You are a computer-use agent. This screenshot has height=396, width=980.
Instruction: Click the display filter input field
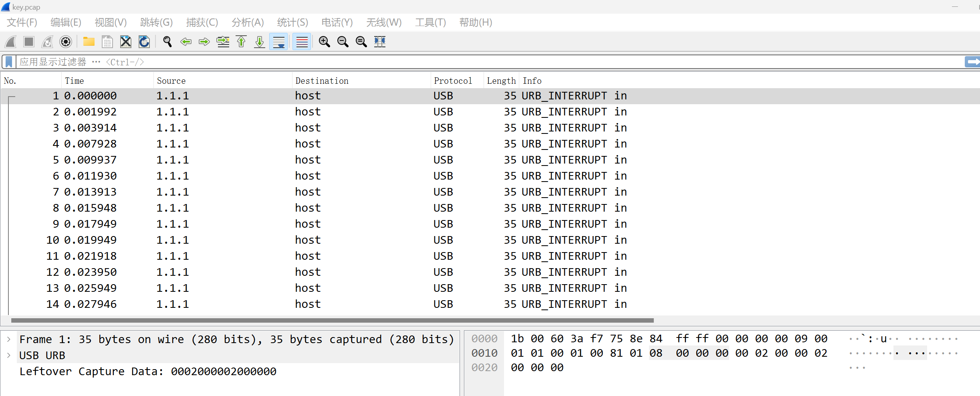pos(490,62)
